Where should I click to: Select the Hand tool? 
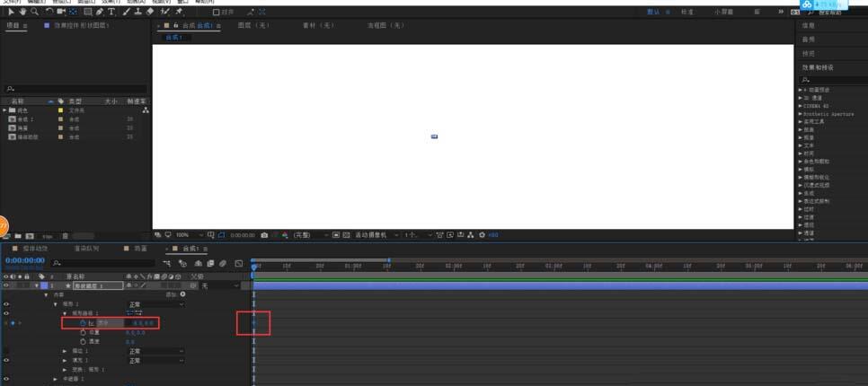[22, 12]
